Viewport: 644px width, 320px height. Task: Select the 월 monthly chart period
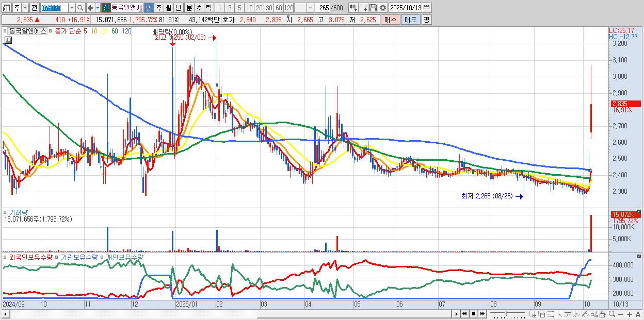168,8
